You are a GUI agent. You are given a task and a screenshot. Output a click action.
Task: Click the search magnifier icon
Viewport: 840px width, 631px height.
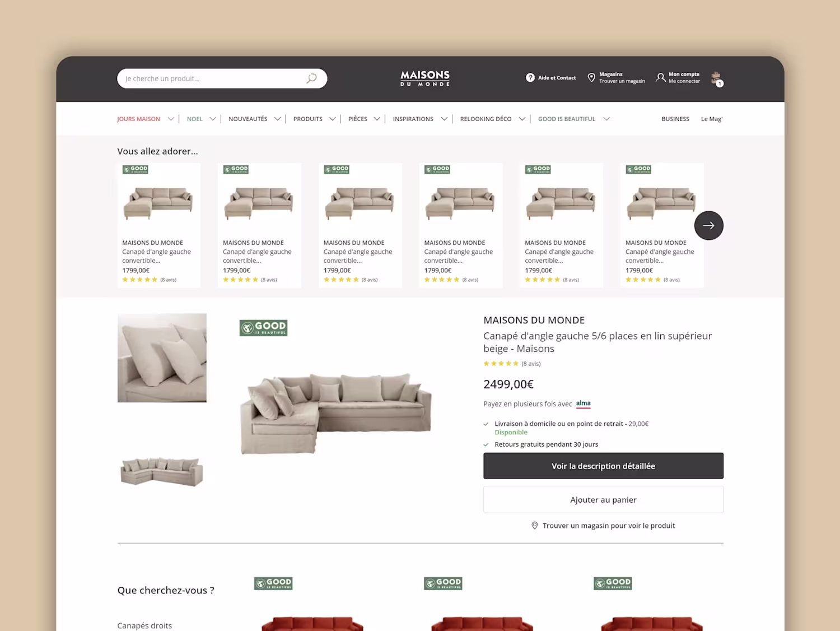click(x=311, y=78)
